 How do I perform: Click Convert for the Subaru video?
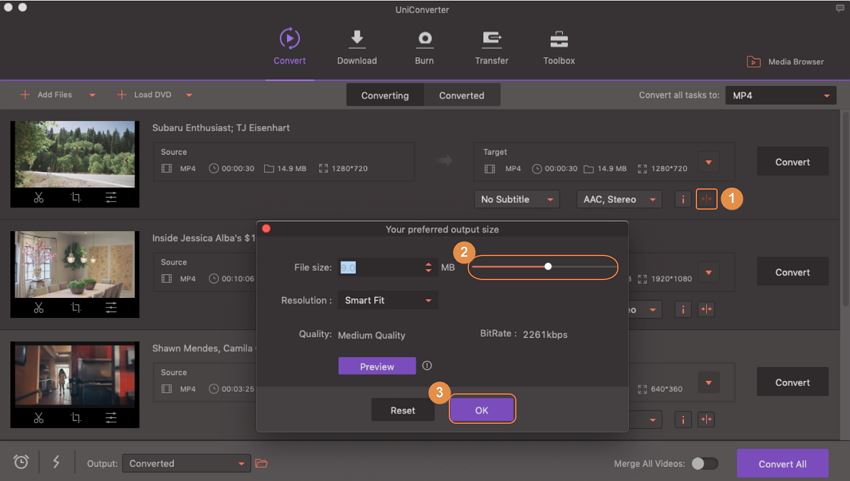[x=793, y=162]
